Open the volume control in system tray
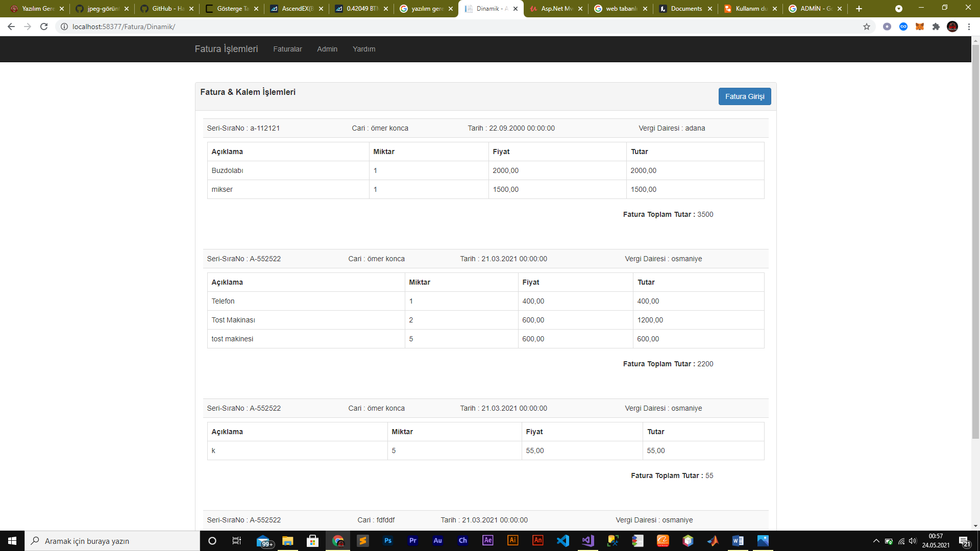Viewport: 980px width, 551px height. [912, 541]
